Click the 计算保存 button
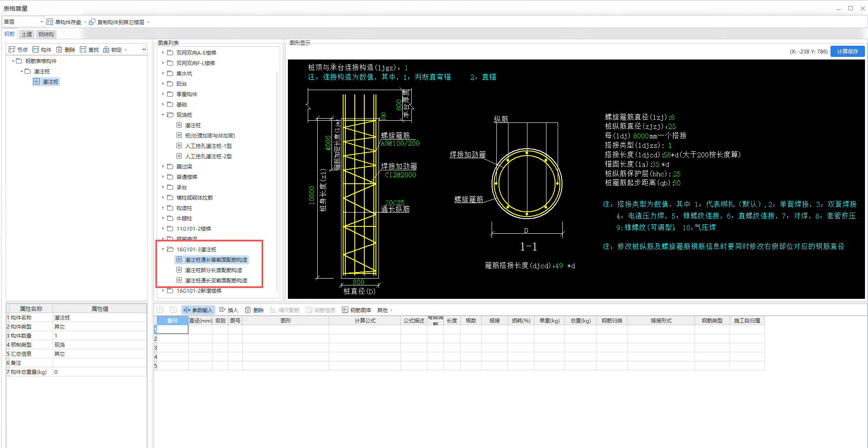This screenshot has height=448, width=868. click(x=847, y=51)
